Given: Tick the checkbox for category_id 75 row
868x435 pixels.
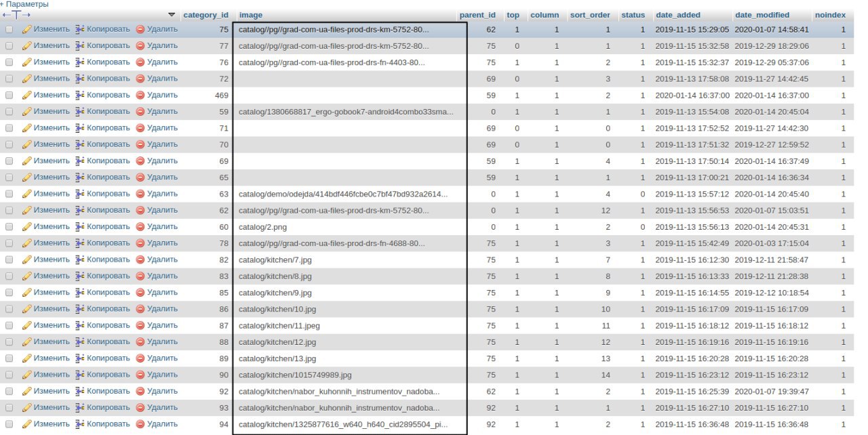Looking at the screenshot, I should tap(9, 29).
